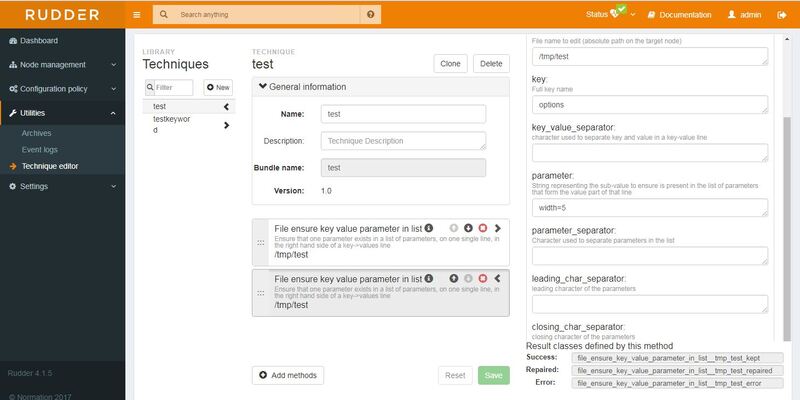Expand the Settings menu
800x400 pixels.
click(x=62, y=187)
